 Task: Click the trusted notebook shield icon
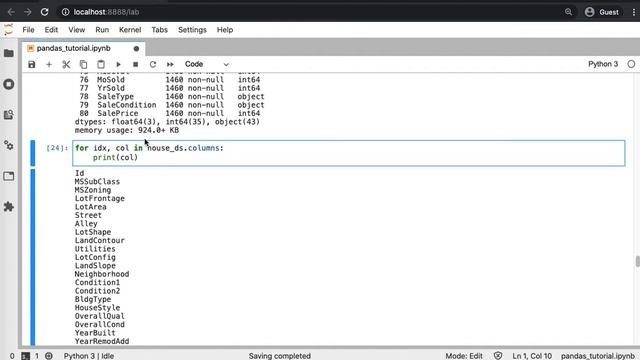tap(498, 356)
